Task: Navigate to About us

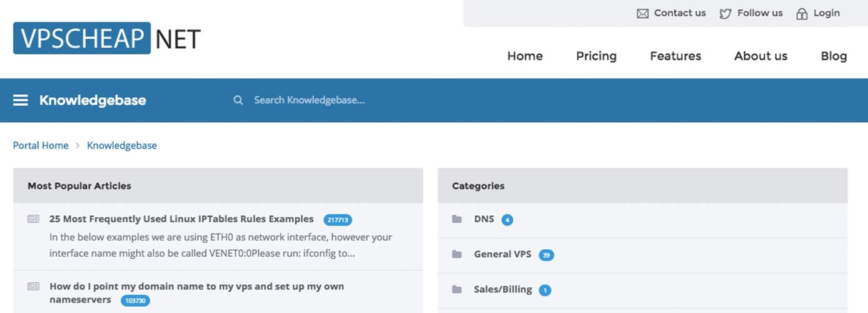Action: (760, 56)
